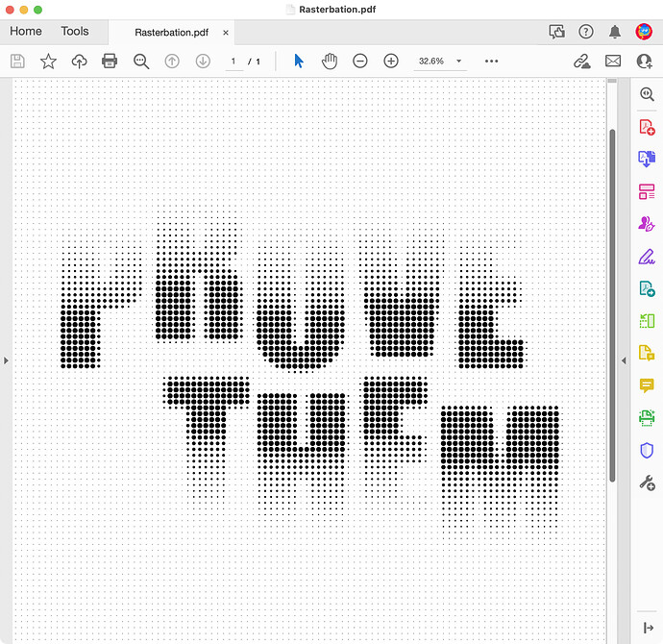The height and width of the screenshot is (644, 663).
Task: Open Request Signatures tool in sidebar
Action: tap(647, 224)
